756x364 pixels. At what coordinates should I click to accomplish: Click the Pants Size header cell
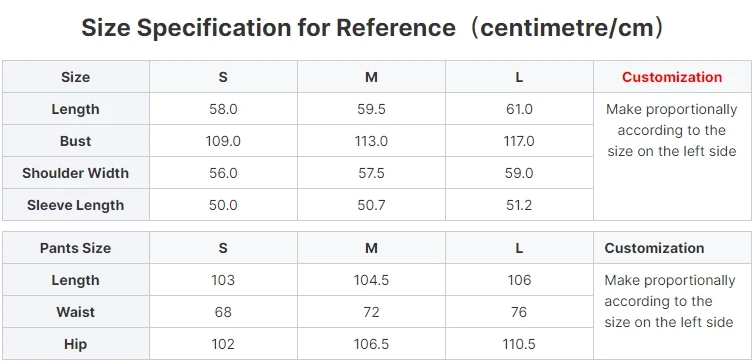(76, 248)
